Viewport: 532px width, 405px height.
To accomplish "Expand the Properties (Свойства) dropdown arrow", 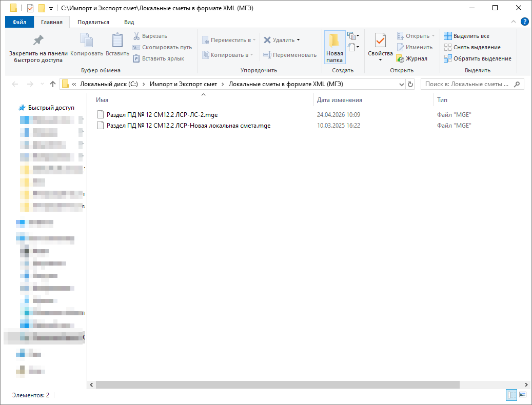I will [380, 60].
